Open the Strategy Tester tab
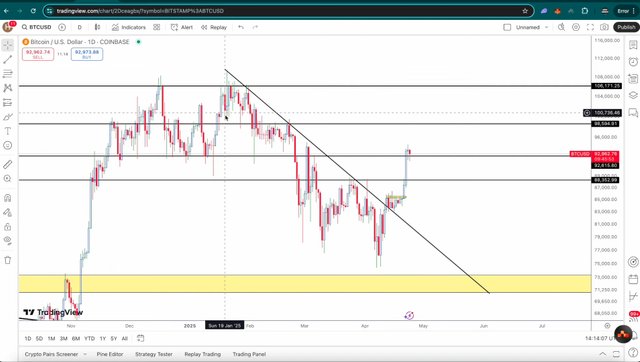This screenshot has width=640, height=362. (154, 354)
